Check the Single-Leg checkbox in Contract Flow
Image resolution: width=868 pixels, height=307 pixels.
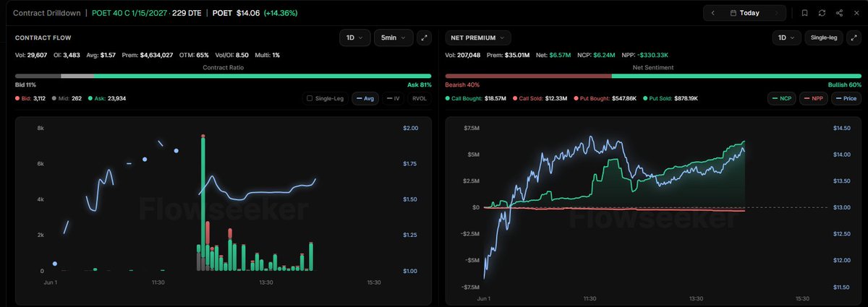click(310, 98)
